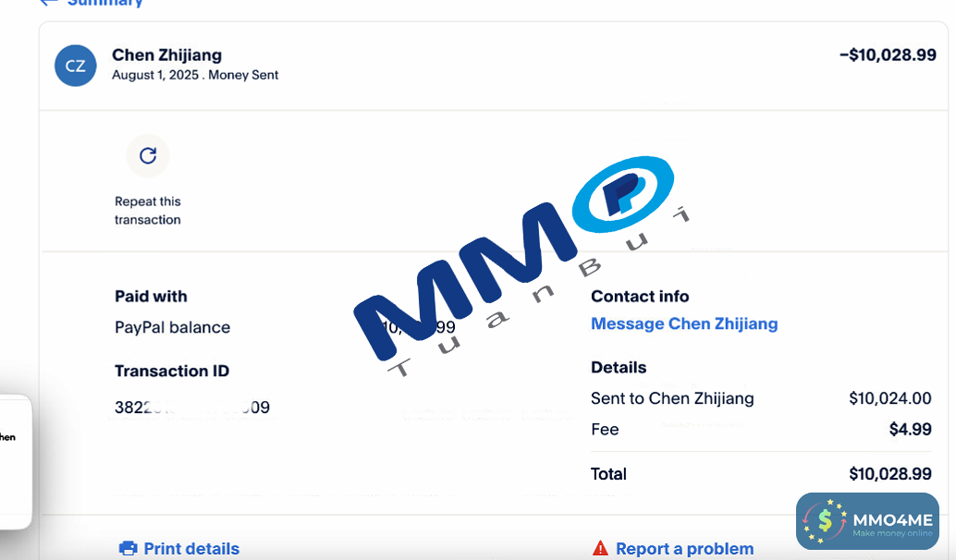Screen dimensions: 956x560
Task: Click the MMO4ME dollar logo badge
Action: tap(826, 522)
